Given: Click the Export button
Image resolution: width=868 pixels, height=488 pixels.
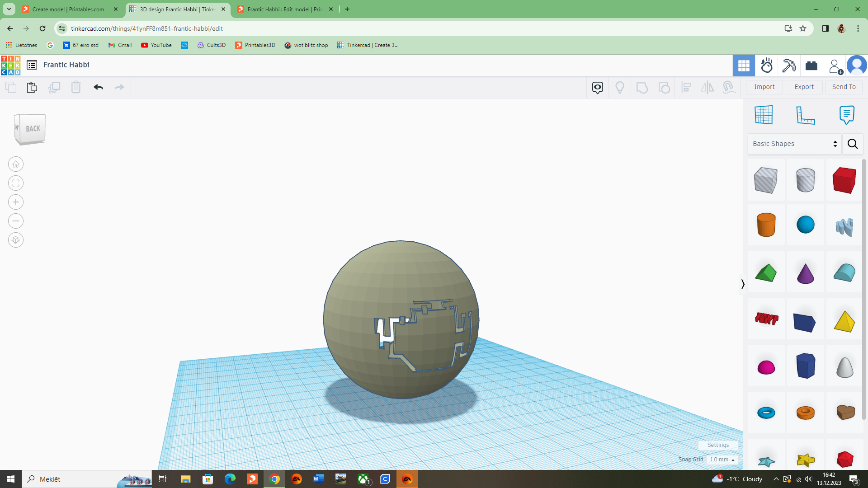Looking at the screenshot, I should (x=804, y=87).
